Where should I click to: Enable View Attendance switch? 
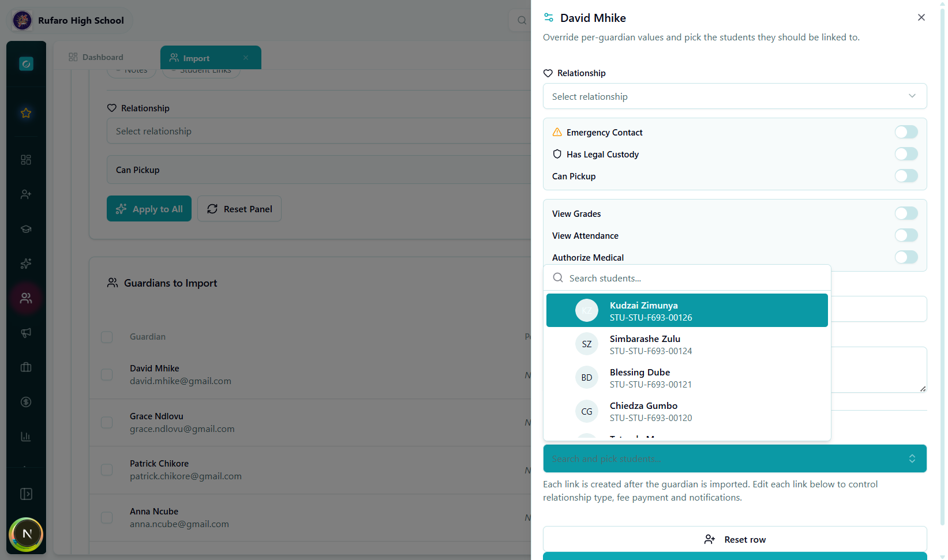(906, 235)
